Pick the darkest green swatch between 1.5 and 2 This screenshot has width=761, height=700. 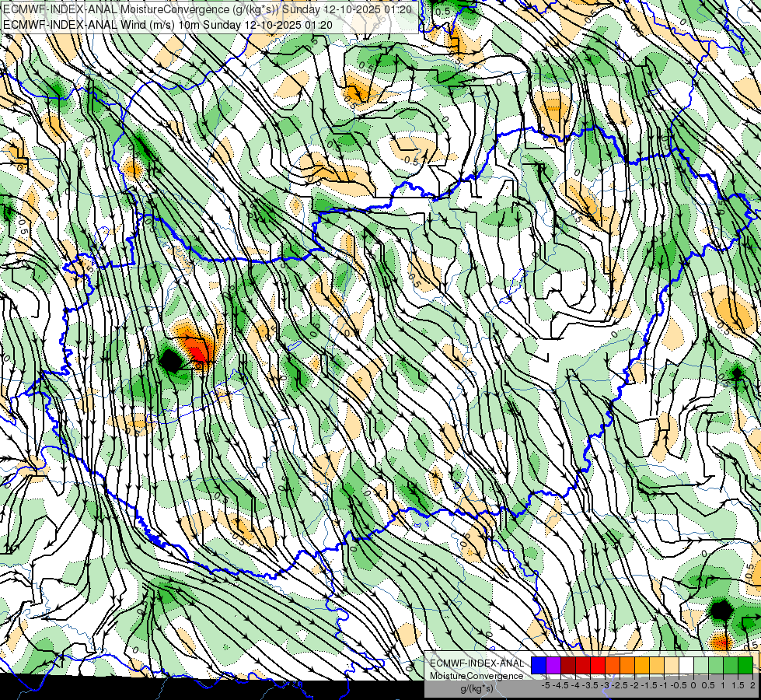point(745,666)
